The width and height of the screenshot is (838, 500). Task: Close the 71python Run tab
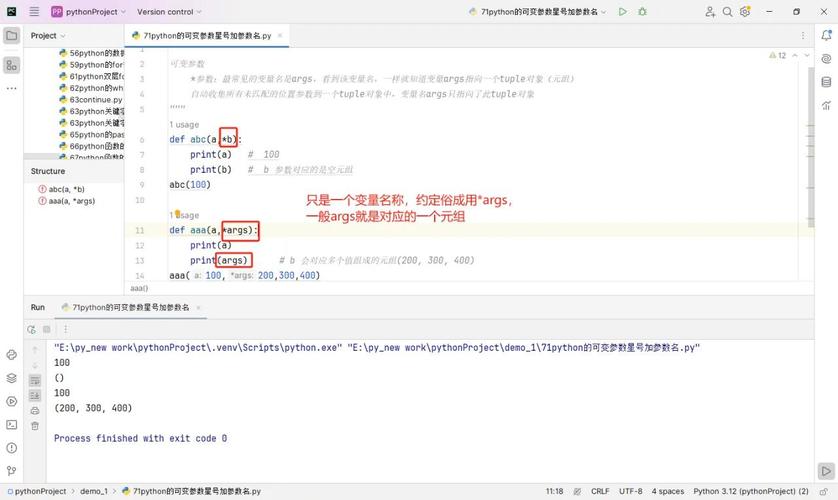[198, 308]
